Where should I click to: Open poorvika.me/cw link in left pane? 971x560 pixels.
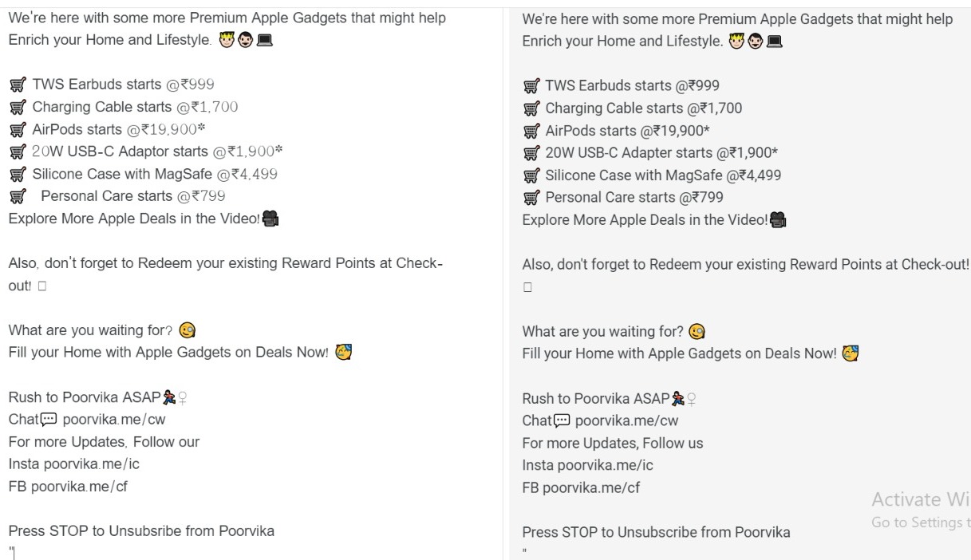click(114, 420)
